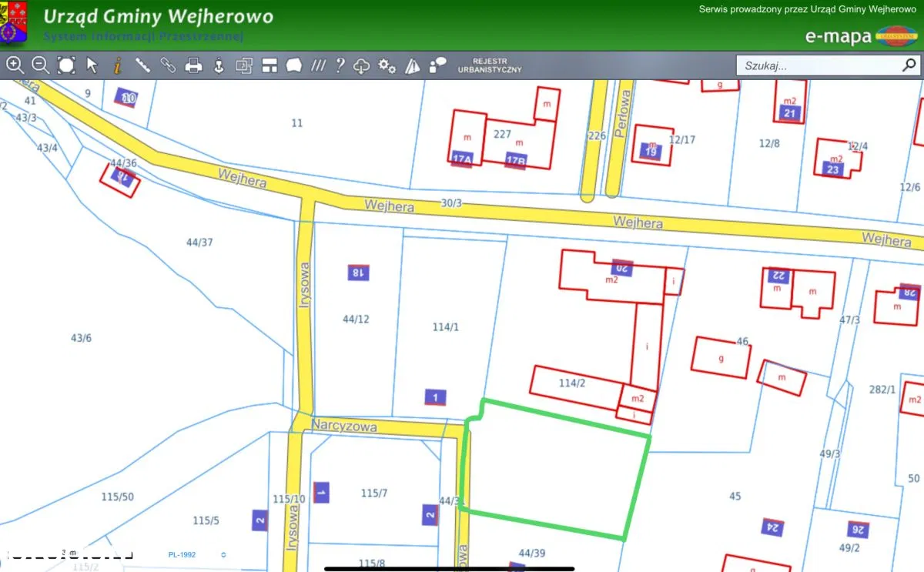This screenshot has height=572, width=924.
Task: Click the zoom in magnifier tool
Action: [x=15, y=65]
